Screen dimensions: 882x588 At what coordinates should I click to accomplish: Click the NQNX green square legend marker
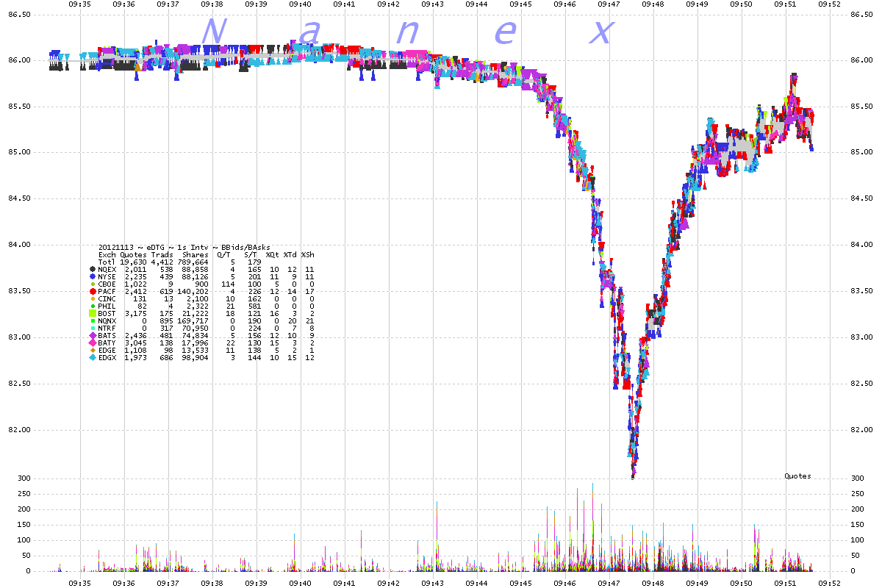click(x=93, y=320)
